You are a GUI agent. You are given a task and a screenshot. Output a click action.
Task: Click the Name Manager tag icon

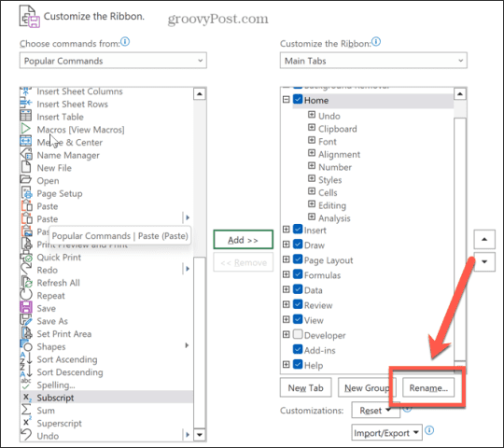click(26, 155)
